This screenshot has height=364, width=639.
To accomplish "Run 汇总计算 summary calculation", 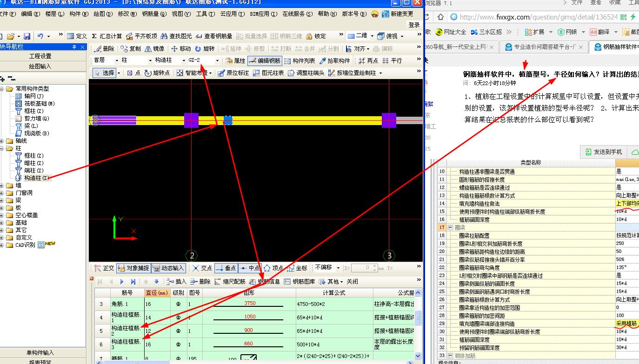I will [106, 36].
